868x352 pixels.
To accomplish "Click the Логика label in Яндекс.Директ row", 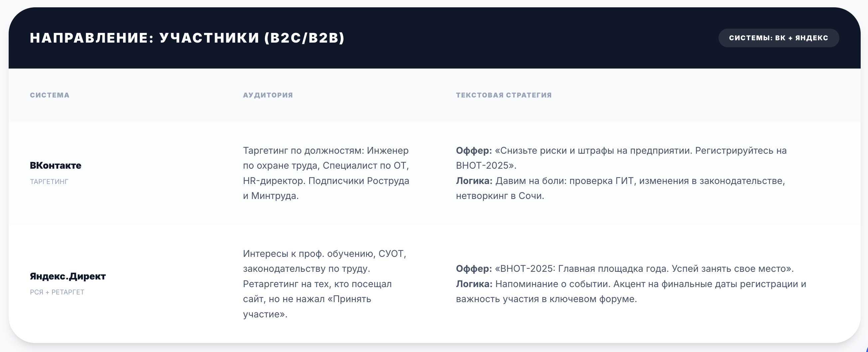I will (x=474, y=284).
